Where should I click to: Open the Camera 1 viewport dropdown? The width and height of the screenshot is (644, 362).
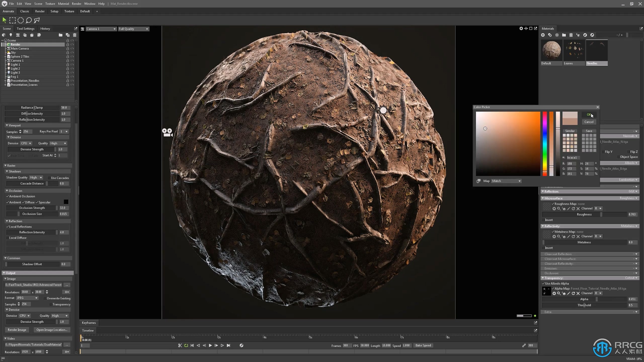click(101, 29)
